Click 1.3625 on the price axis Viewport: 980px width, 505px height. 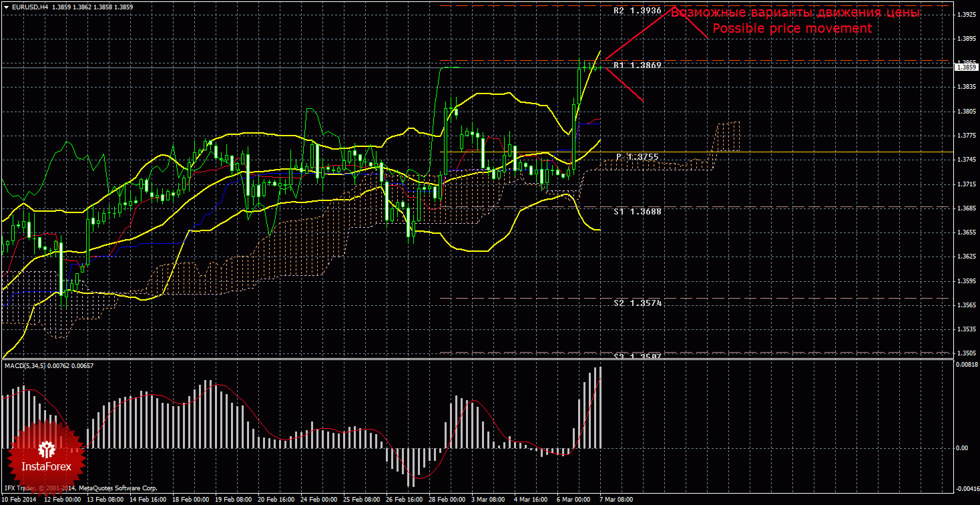(965, 257)
